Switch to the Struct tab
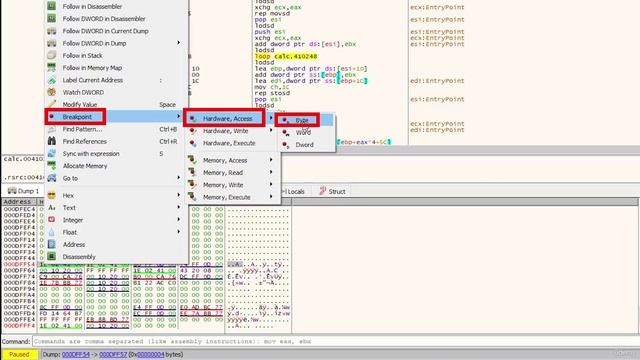 (332, 191)
